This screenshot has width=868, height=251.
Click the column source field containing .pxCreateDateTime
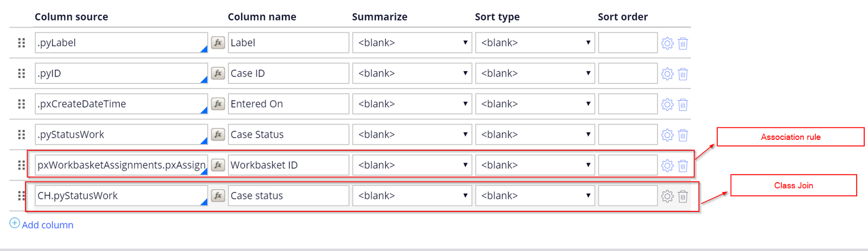(x=121, y=104)
